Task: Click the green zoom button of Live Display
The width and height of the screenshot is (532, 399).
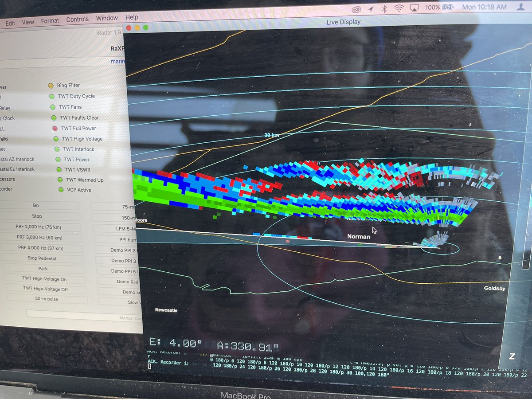Action: tap(145, 27)
